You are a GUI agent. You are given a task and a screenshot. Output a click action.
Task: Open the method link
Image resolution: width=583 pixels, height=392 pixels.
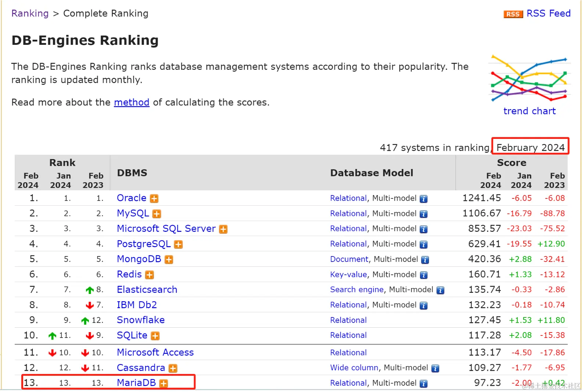(132, 102)
